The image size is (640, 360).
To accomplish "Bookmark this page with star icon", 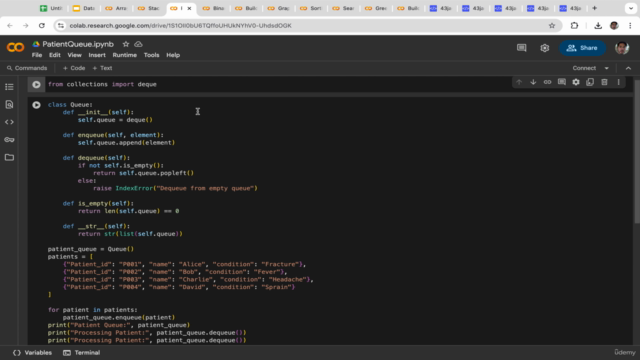I will [552, 25].
